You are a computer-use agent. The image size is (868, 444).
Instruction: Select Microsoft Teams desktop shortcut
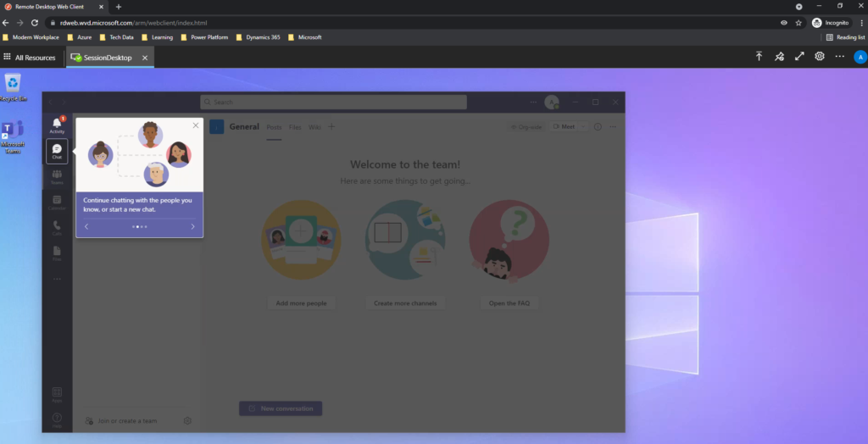13,136
